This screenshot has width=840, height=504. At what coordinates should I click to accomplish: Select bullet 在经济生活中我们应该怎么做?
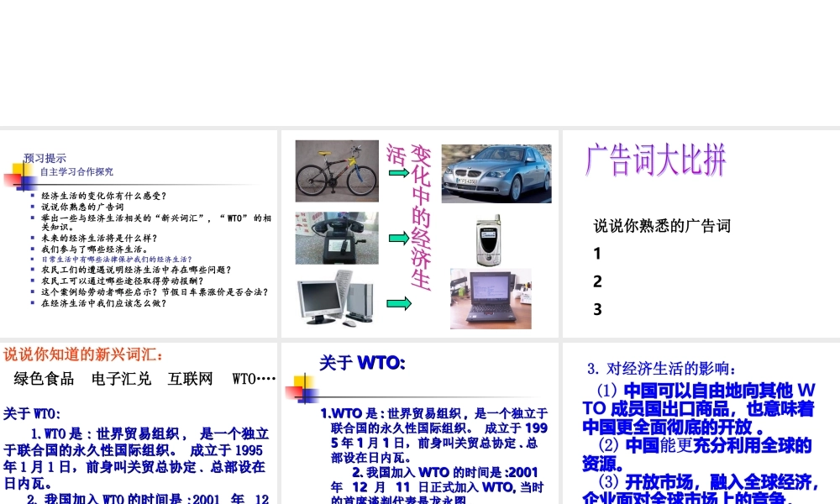point(104,303)
